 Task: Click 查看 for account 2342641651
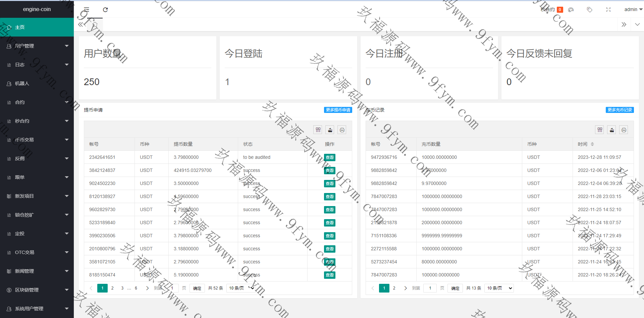pos(330,157)
